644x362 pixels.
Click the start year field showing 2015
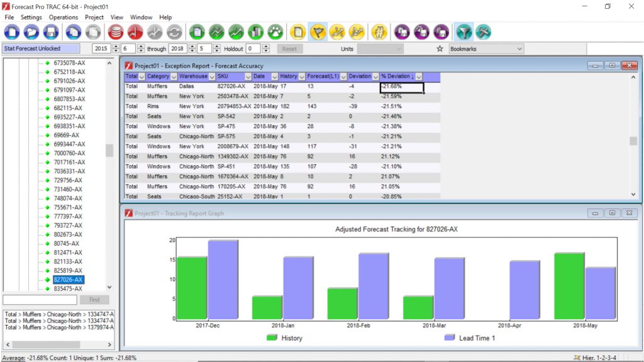101,48
